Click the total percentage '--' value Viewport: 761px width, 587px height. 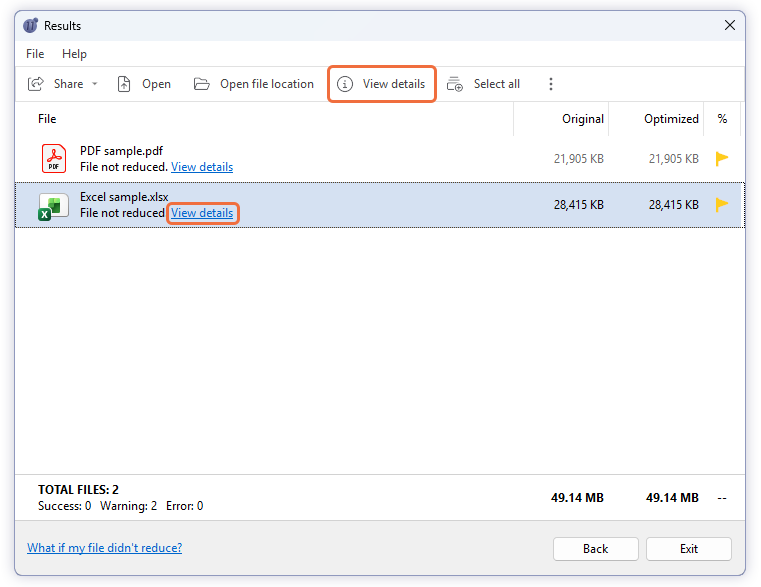[x=722, y=498]
